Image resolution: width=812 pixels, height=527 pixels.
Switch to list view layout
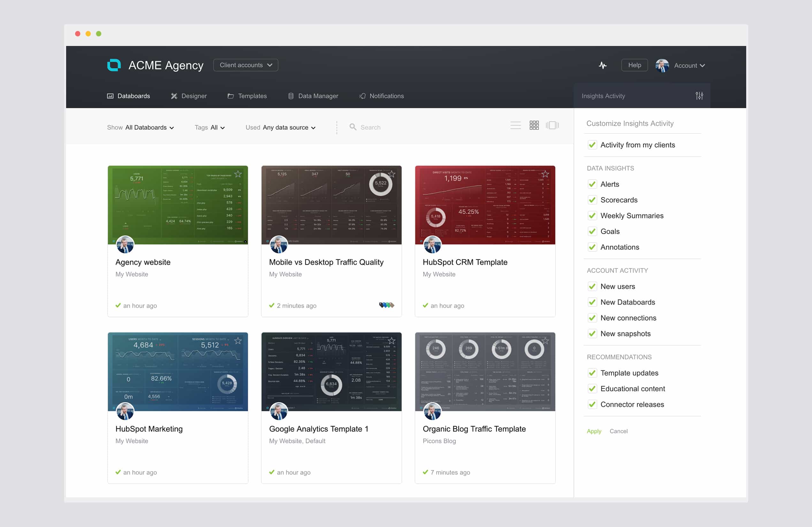click(515, 125)
